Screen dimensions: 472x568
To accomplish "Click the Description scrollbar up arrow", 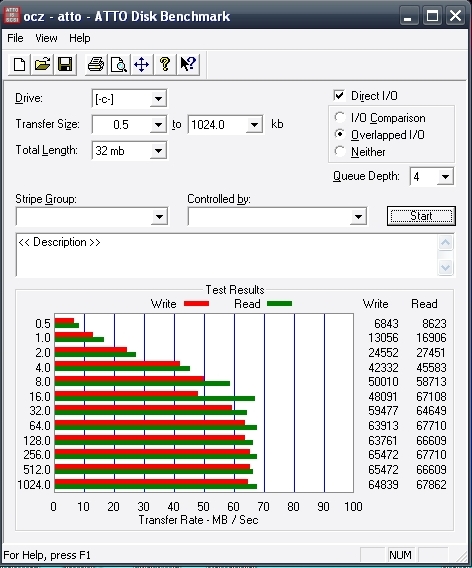I will [445, 242].
